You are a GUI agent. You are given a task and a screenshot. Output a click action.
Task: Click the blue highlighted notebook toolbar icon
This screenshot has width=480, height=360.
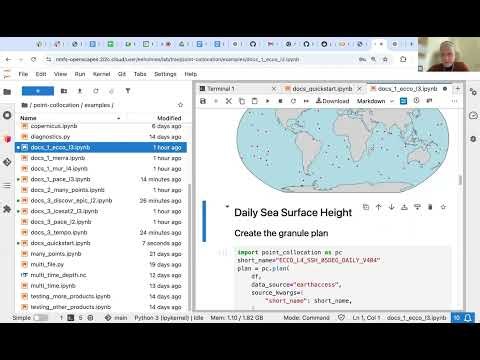[403, 101]
